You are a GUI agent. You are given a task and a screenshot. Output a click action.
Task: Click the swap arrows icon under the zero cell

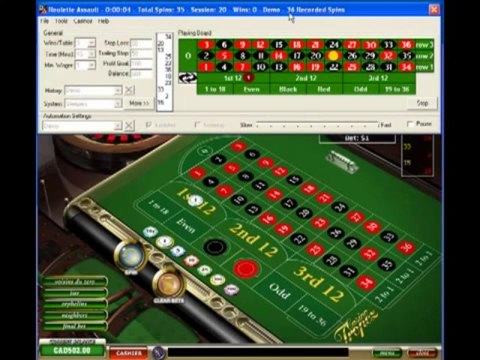(x=187, y=78)
